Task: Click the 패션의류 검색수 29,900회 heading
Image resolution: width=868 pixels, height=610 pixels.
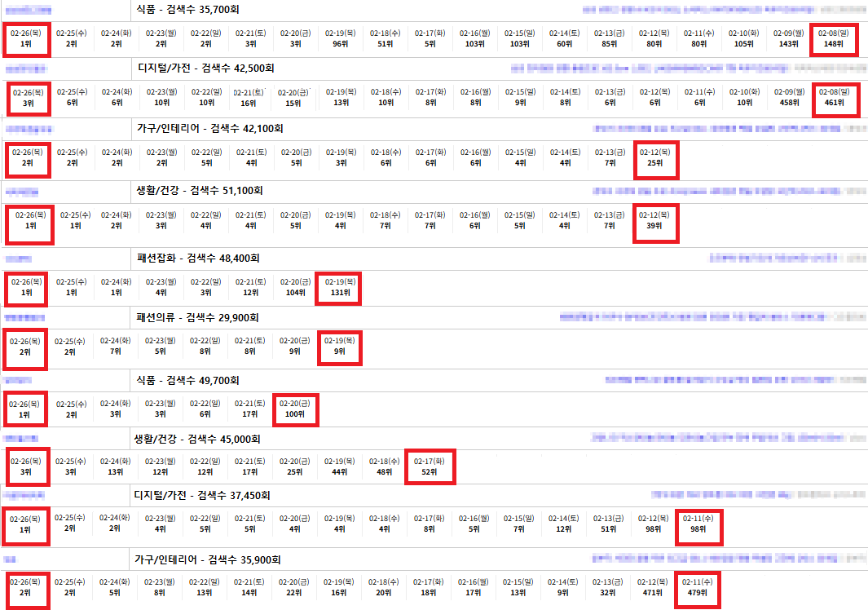Action: (197, 317)
